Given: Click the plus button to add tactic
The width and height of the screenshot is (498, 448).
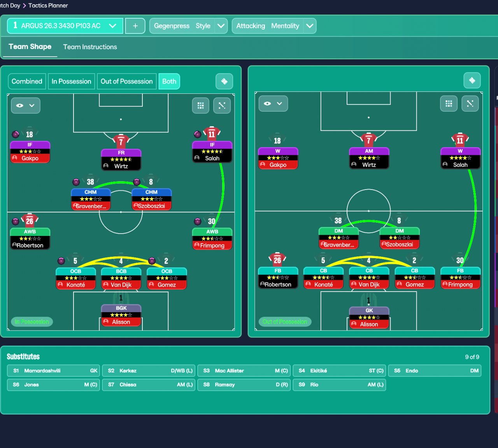Looking at the screenshot, I should (135, 26).
